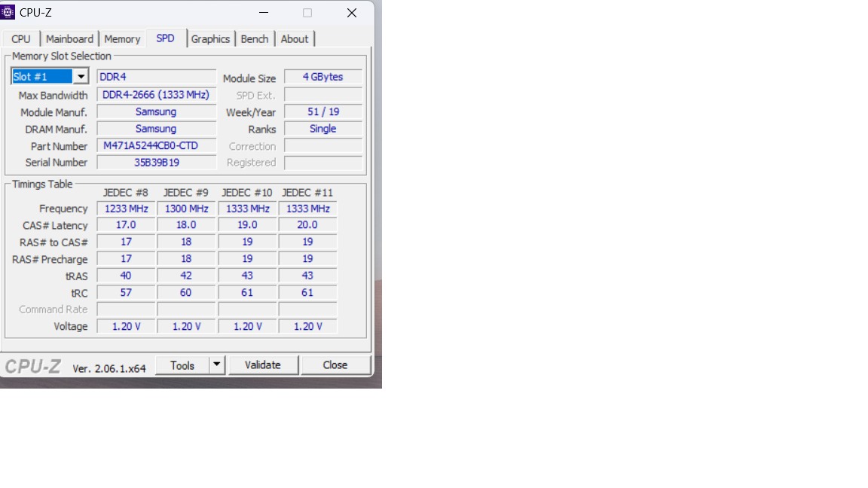Click the tRAS 42 cell
The image size is (868, 488).
[187, 276]
